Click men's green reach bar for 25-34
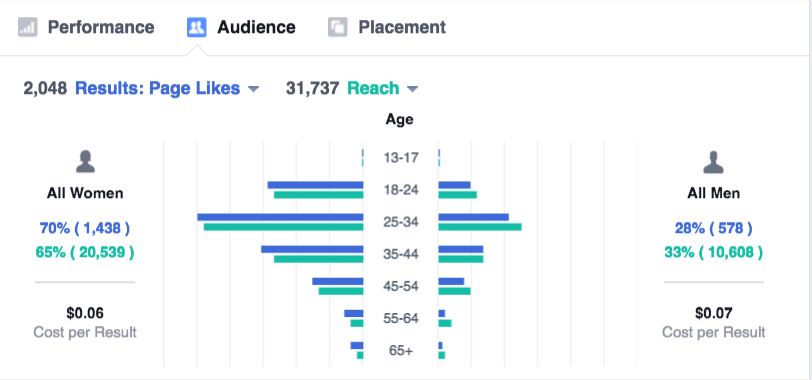The image size is (812, 380). [x=480, y=227]
